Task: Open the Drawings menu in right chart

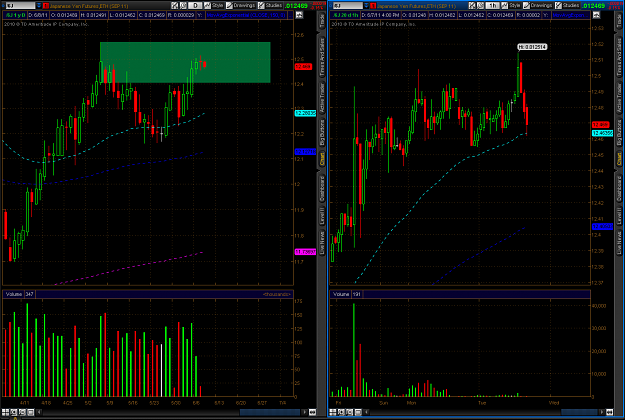Action: click(541, 6)
